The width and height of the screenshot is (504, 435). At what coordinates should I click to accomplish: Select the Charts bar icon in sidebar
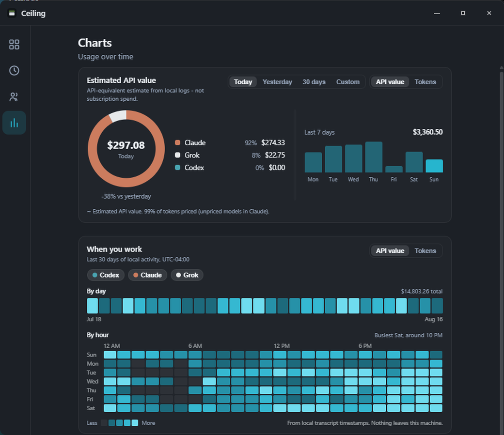tap(14, 123)
